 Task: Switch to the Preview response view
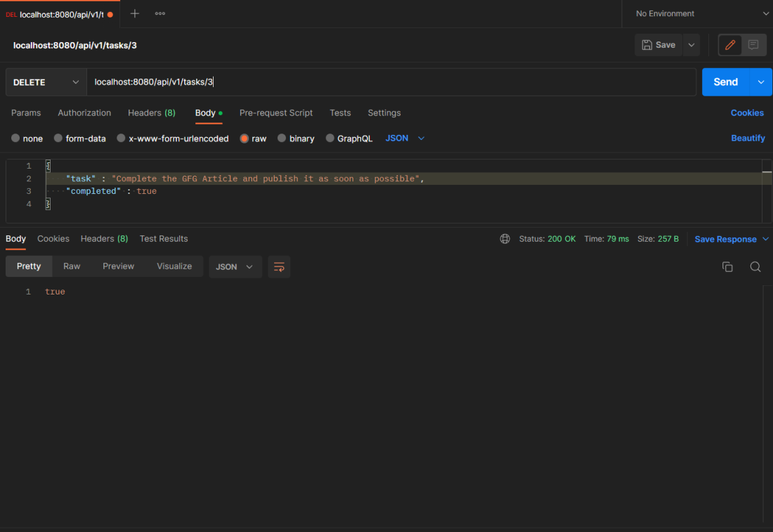click(118, 266)
